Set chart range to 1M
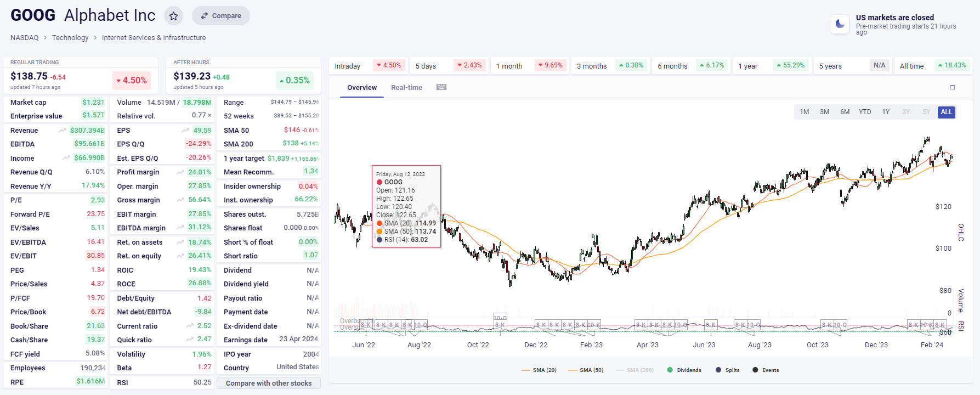The image size is (980, 395). (805, 112)
